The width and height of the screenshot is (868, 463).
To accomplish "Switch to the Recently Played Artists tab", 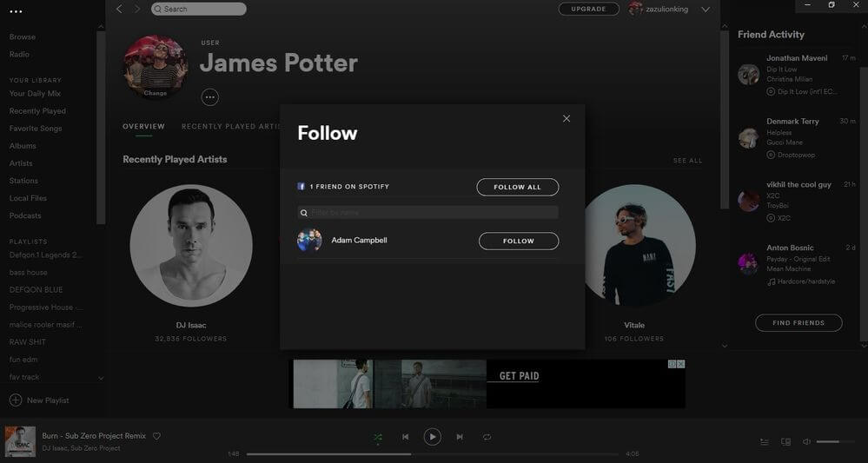I will [x=232, y=126].
